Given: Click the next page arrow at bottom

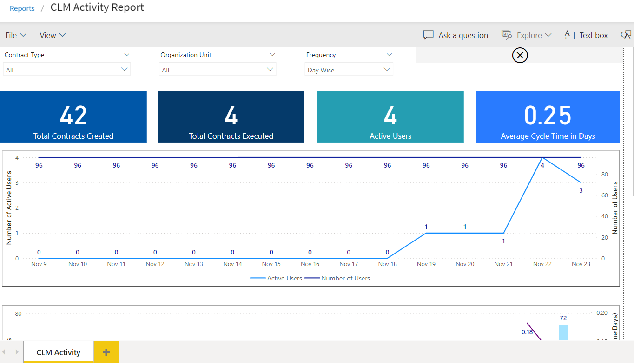Looking at the screenshot, I should click(x=17, y=352).
